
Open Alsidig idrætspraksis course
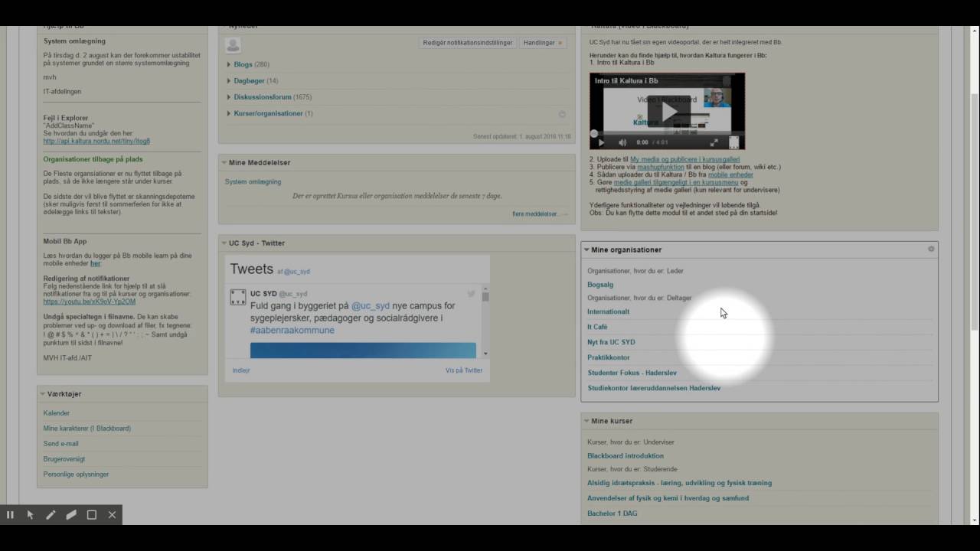click(679, 483)
